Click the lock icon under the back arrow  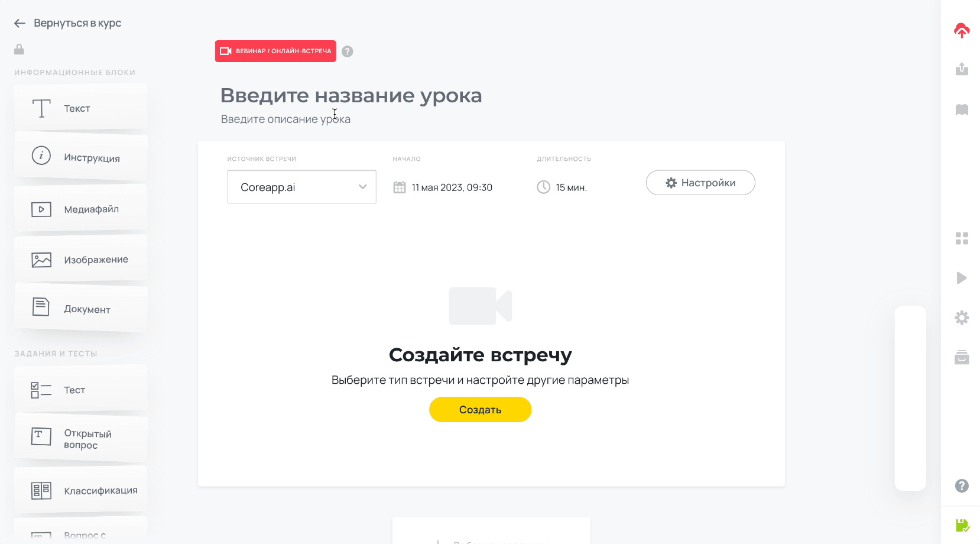pyautogui.click(x=18, y=49)
